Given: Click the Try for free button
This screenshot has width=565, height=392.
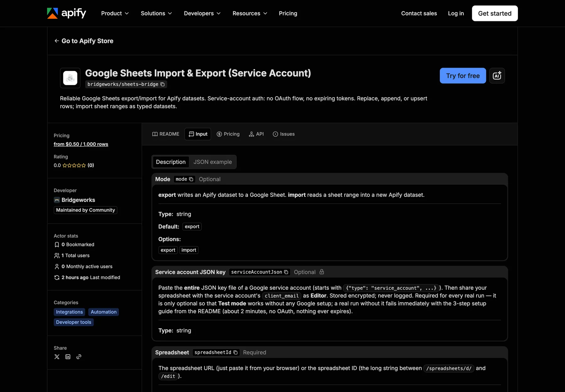Looking at the screenshot, I should [x=463, y=76].
